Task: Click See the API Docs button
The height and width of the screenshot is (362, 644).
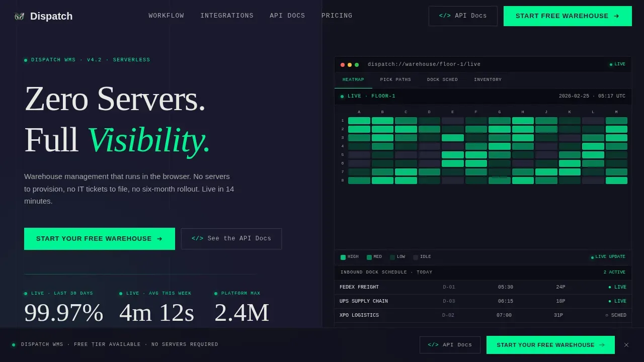Action: point(231,239)
